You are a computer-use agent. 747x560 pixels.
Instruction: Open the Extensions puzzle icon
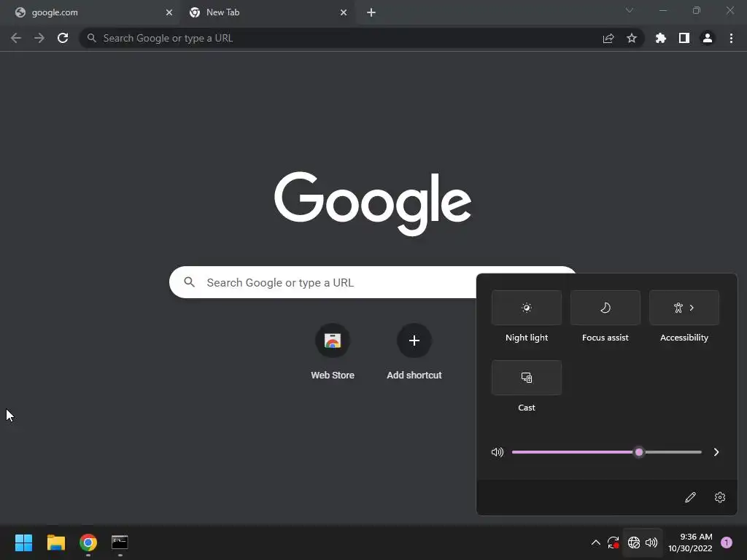pos(661,38)
